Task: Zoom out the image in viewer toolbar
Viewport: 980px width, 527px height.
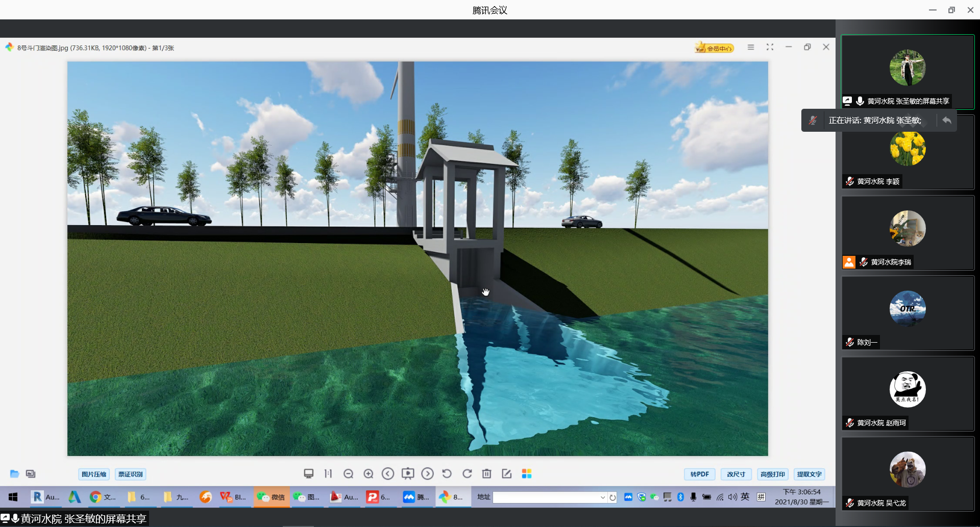Action: (348, 474)
